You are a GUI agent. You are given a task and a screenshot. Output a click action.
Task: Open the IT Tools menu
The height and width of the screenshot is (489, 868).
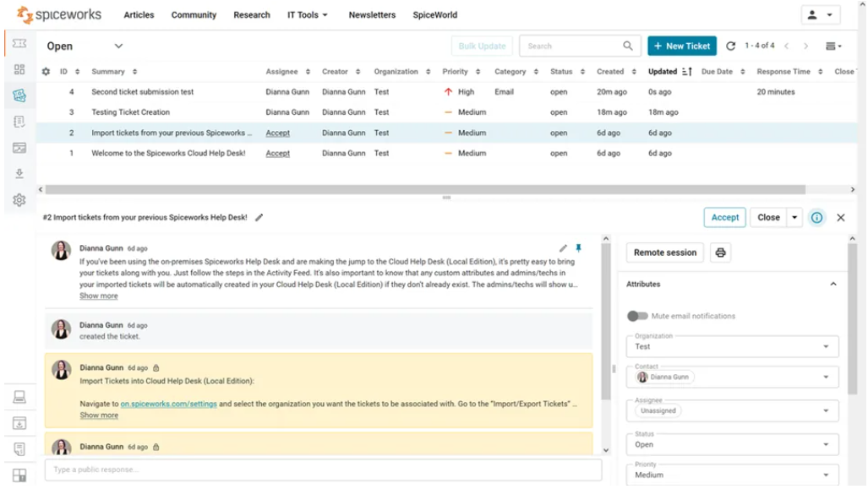(x=308, y=15)
